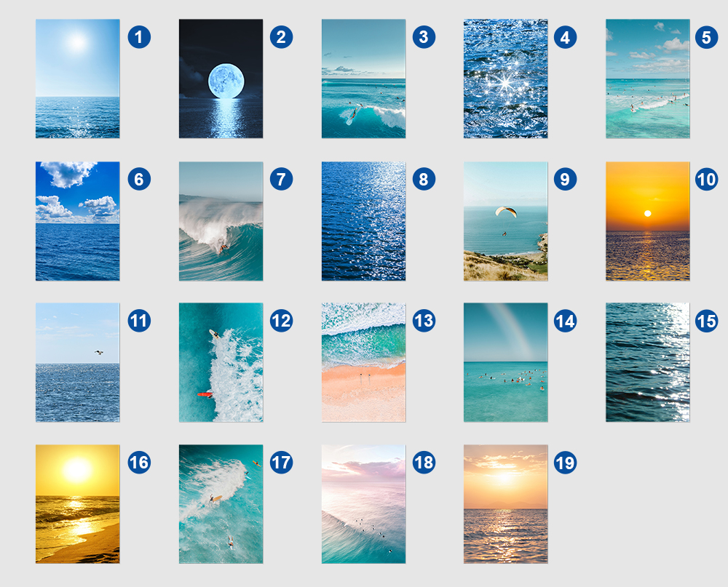728x587 pixels.
Task: Select the paraglider over coast thumbnail
Action: (x=506, y=221)
